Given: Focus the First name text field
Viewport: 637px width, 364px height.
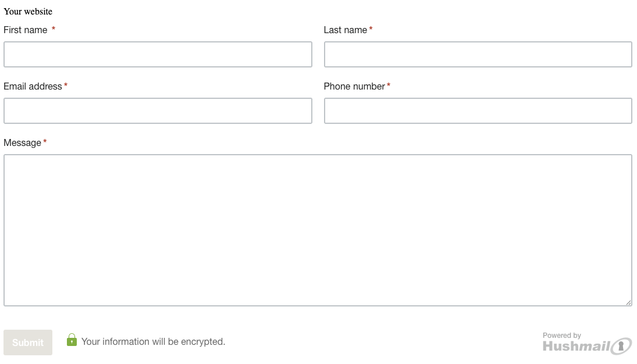Looking at the screenshot, I should (158, 55).
